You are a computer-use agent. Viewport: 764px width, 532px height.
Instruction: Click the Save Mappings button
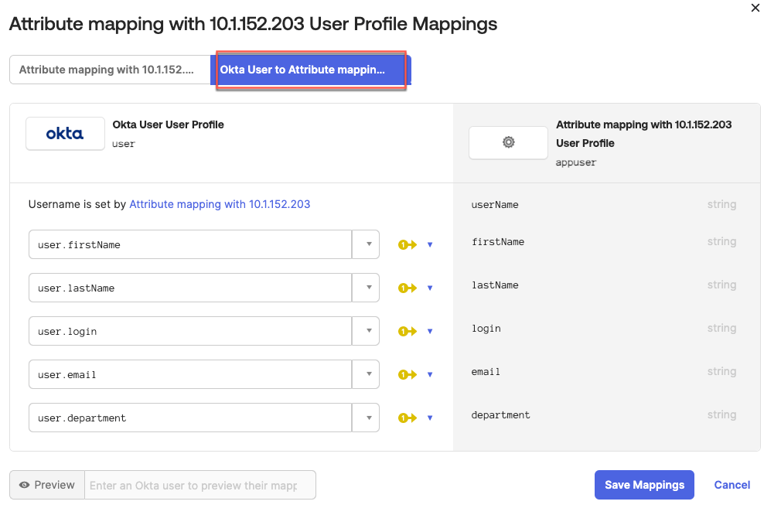pyautogui.click(x=644, y=485)
